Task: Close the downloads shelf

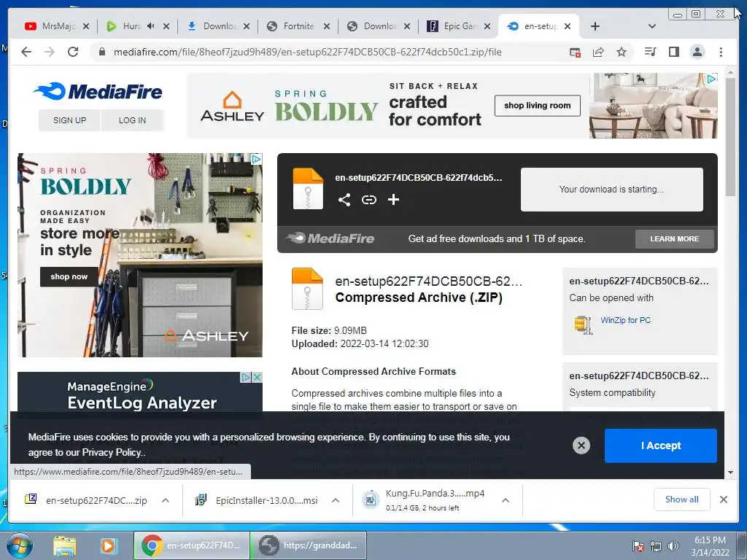Action: 723,499
